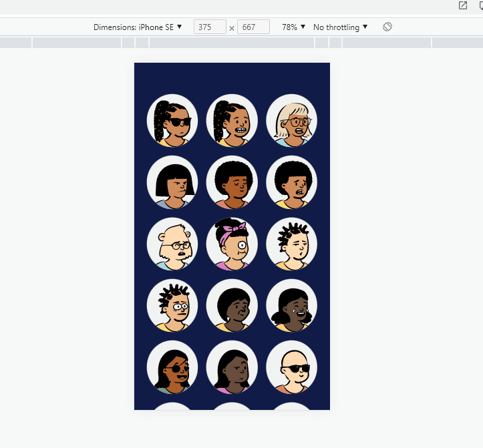
Task: Select avatar with pink headband bow
Action: click(x=232, y=244)
